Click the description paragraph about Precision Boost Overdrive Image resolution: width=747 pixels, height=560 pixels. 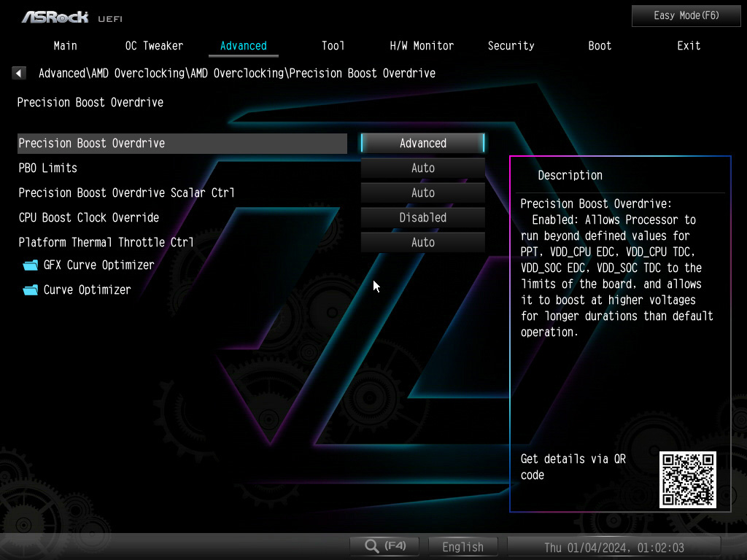click(x=616, y=268)
